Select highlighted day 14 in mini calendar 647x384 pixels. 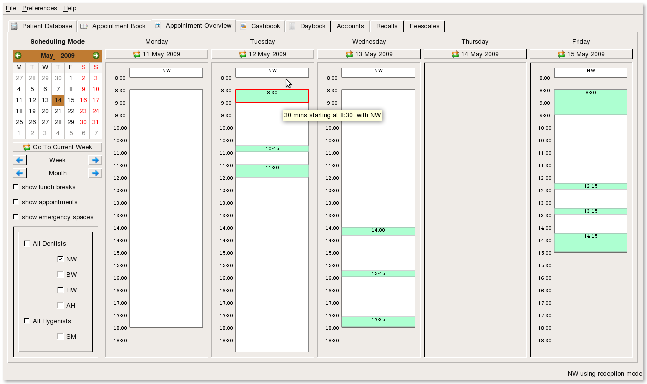click(x=58, y=100)
